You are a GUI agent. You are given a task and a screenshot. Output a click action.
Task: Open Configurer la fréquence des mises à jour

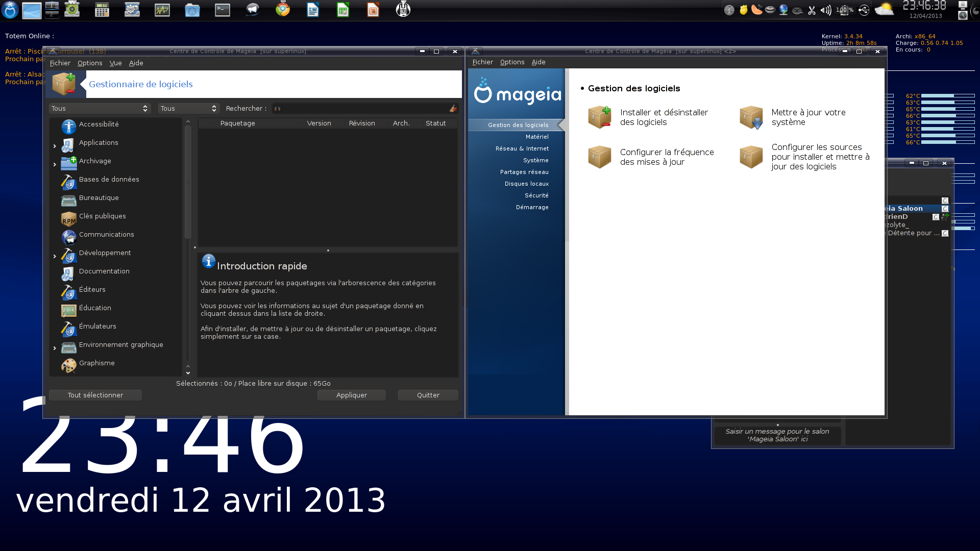coord(667,157)
